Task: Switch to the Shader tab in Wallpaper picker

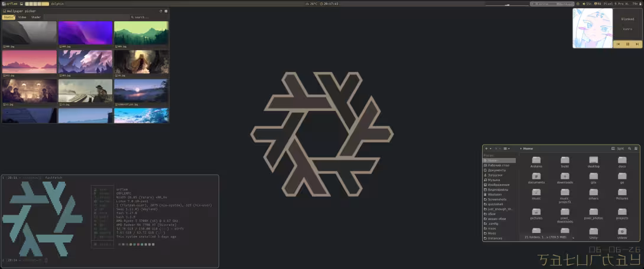Action: point(36,17)
